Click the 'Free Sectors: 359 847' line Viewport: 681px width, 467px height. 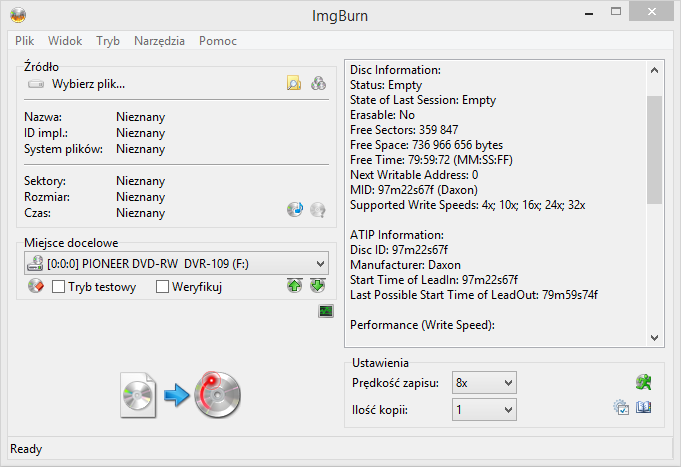point(404,130)
